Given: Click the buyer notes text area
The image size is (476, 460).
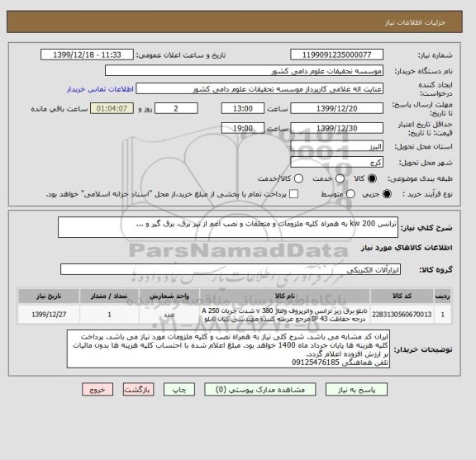Looking at the screenshot, I should (228, 349).
